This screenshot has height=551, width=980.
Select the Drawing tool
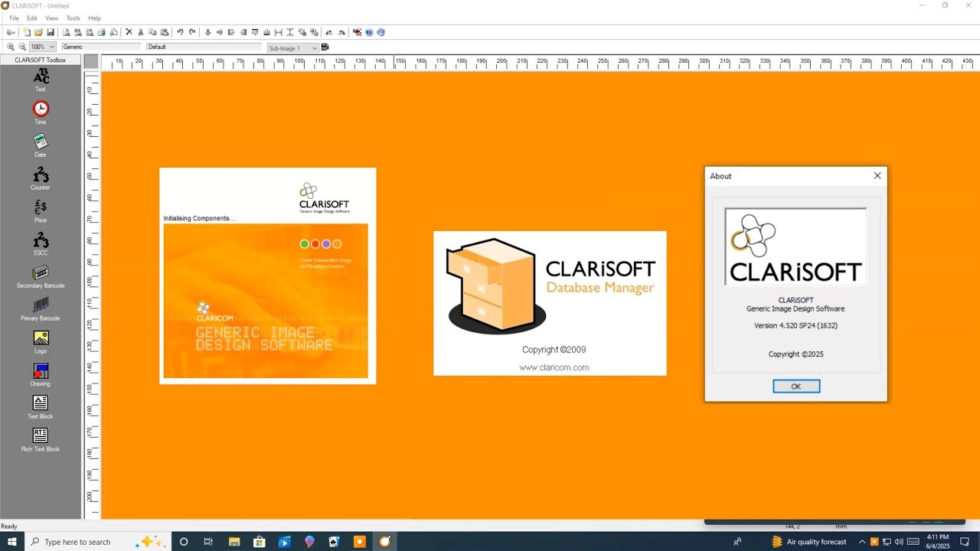coord(41,375)
